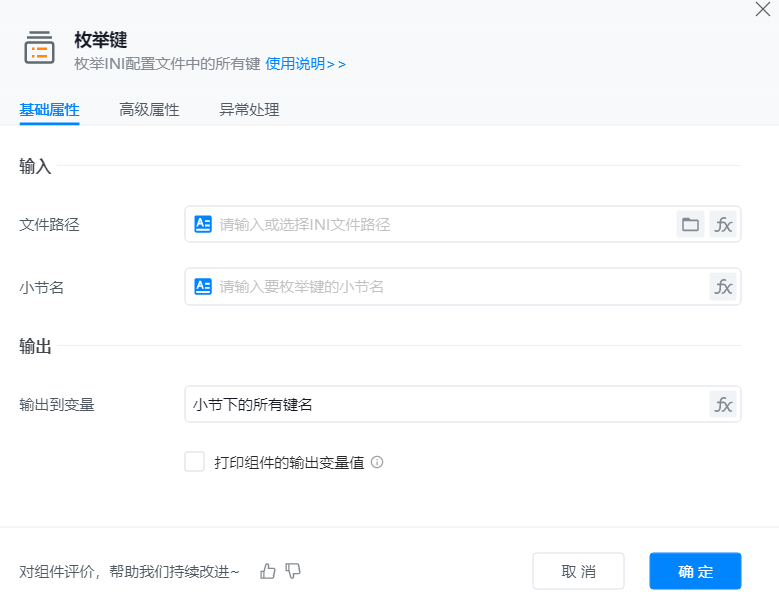Image resolution: width=779 pixels, height=594 pixels.
Task: Switch to the 高级属性 tab
Action: coord(149,110)
